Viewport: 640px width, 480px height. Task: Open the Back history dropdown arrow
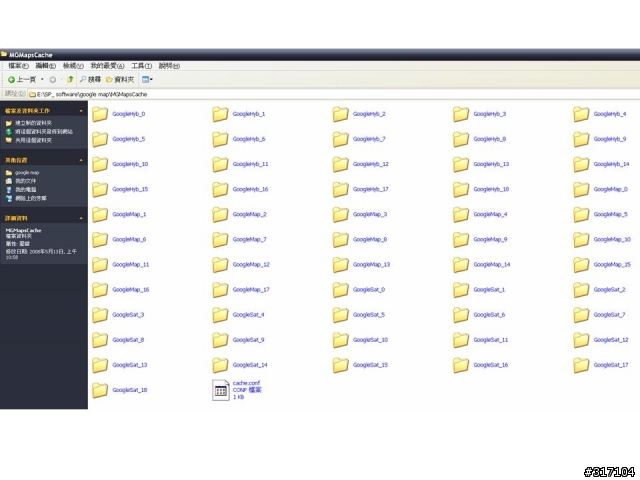point(42,80)
